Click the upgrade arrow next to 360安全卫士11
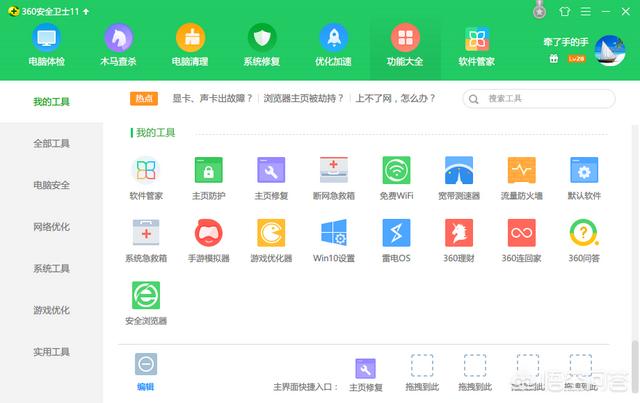 pyautogui.click(x=86, y=11)
